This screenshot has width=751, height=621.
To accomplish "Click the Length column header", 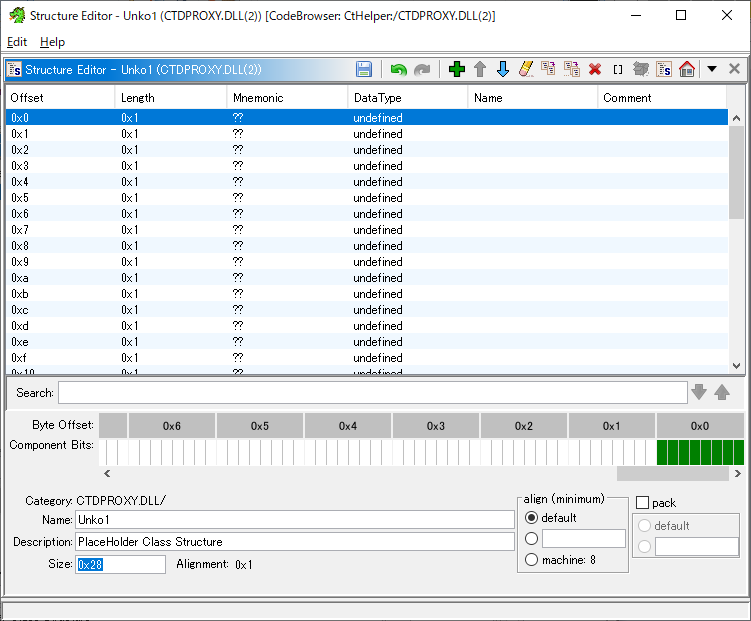I will click(171, 98).
